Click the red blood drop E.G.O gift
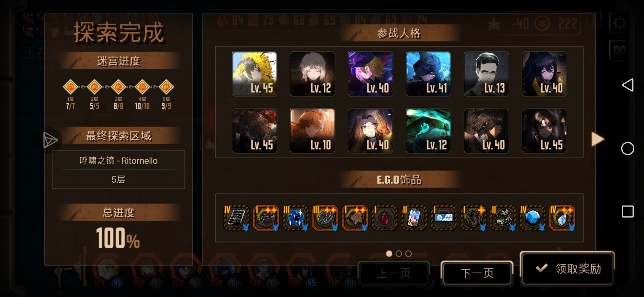 (x=384, y=218)
